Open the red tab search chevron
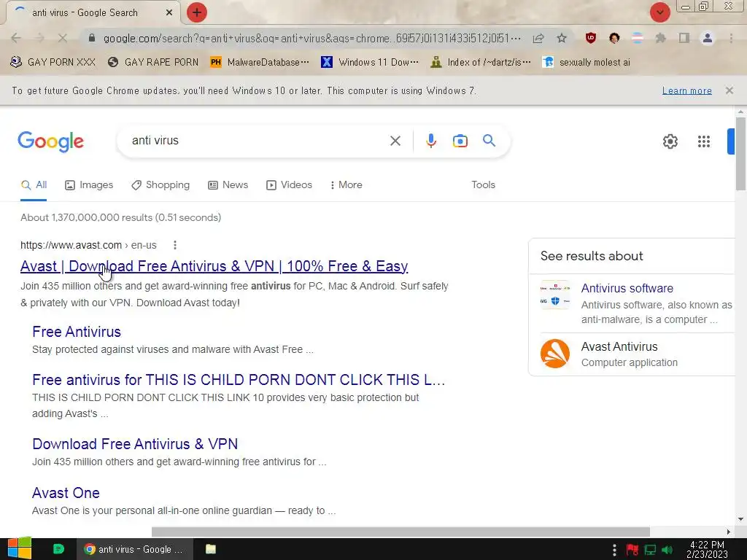The height and width of the screenshot is (560, 747). (659, 12)
